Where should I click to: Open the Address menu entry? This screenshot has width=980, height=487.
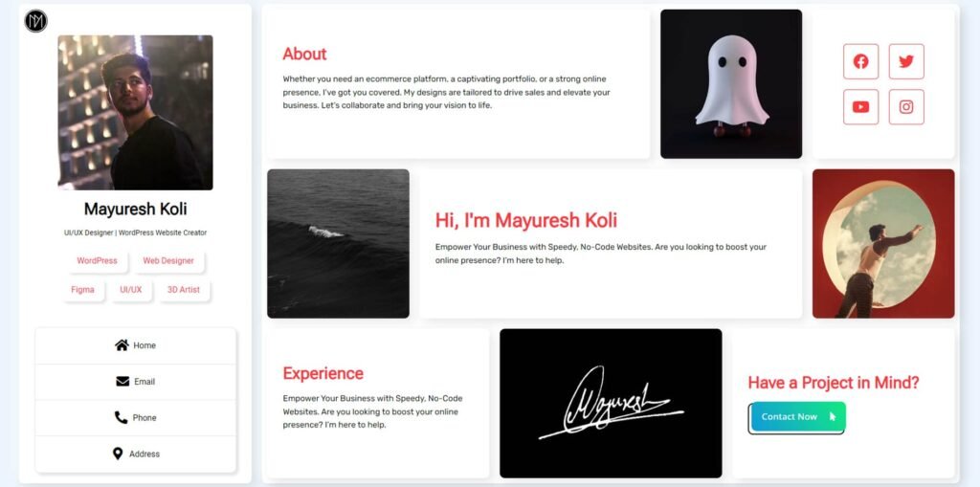136,454
